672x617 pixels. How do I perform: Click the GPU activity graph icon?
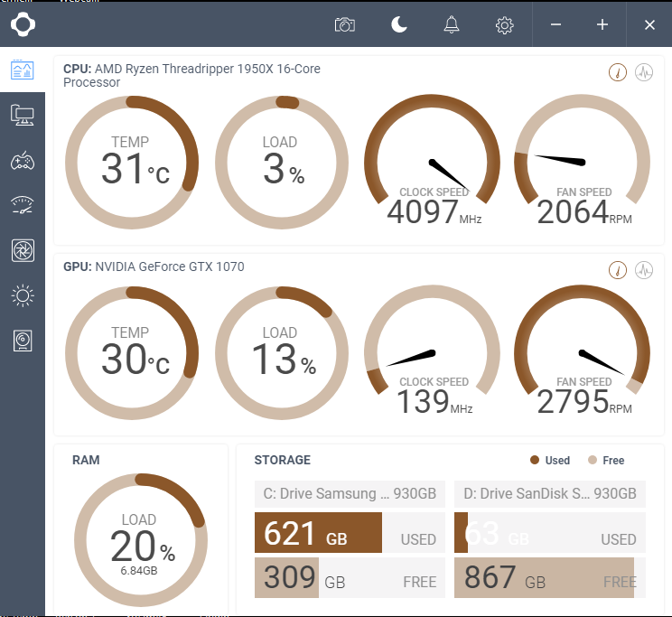pos(644,270)
